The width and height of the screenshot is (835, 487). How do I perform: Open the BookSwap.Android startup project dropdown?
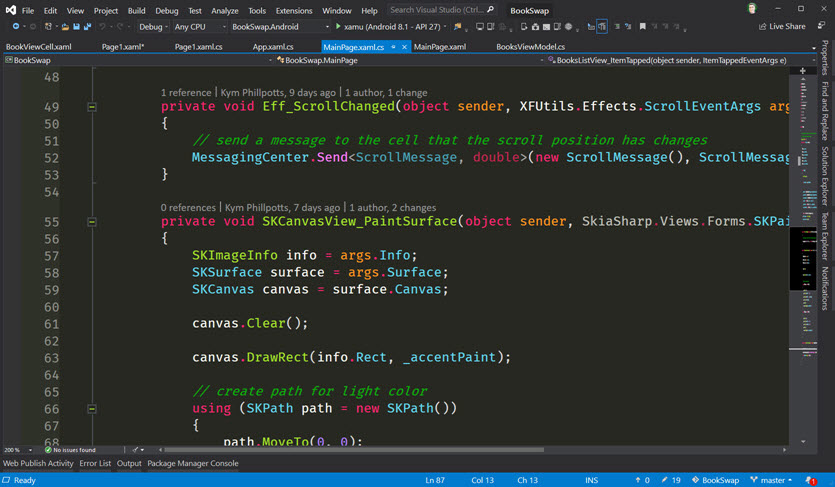tap(280, 27)
